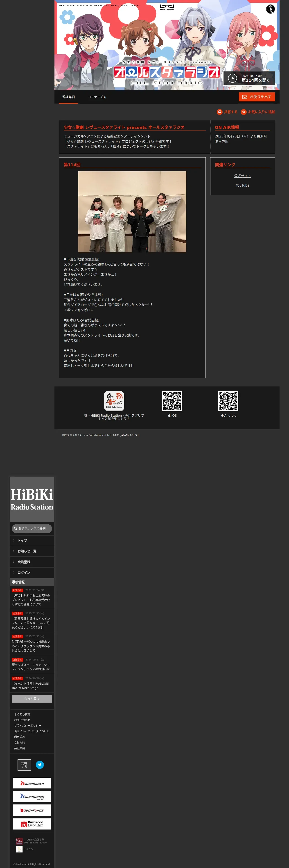Click the search magnifier icon in sidebar

pyautogui.click(x=16, y=528)
